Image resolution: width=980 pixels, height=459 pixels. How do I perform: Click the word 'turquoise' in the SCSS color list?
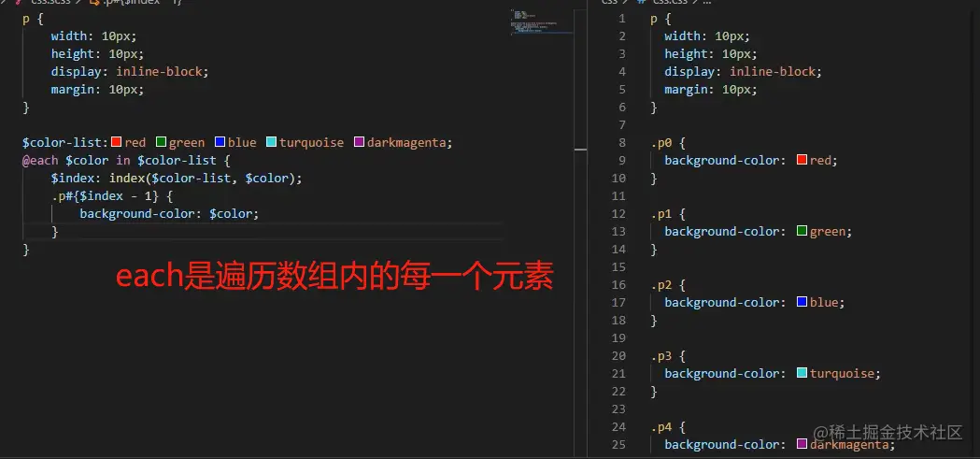tap(311, 143)
